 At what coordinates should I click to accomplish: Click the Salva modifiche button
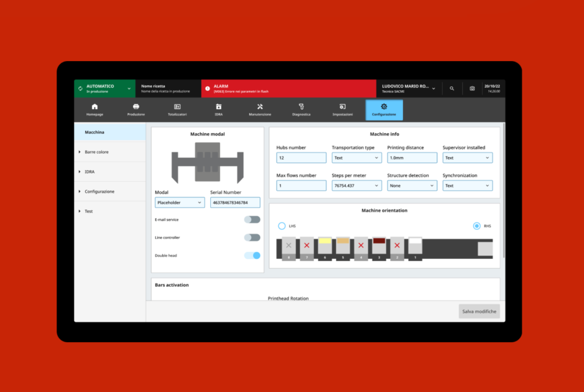point(479,312)
